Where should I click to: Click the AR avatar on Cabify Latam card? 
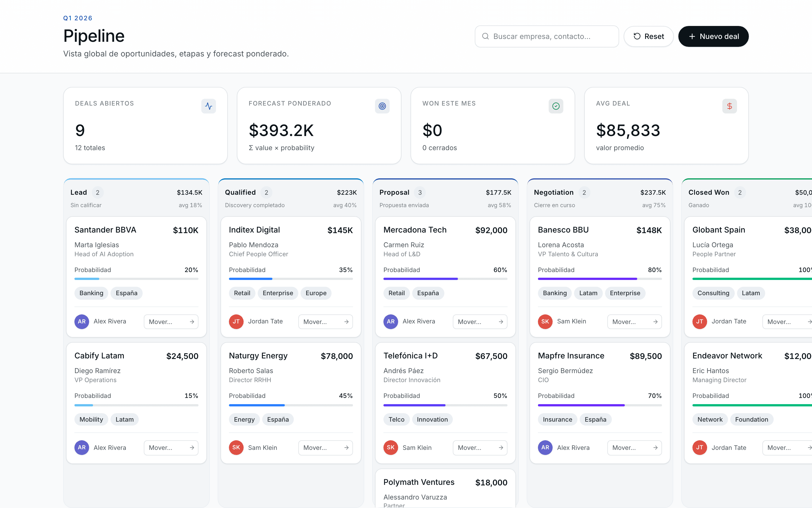(81, 448)
